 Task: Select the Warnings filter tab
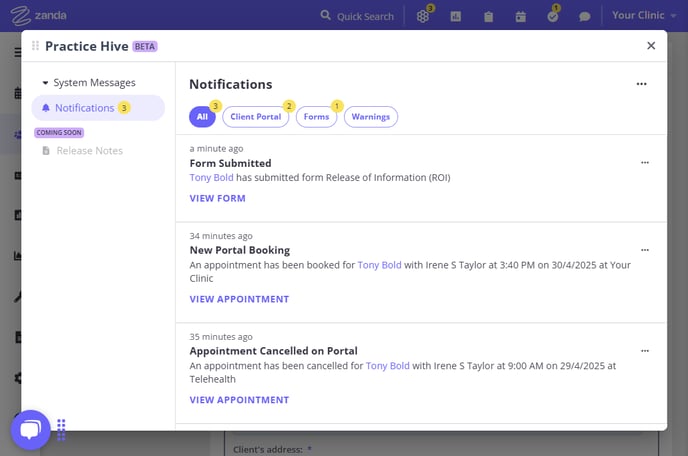tap(371, 117)
